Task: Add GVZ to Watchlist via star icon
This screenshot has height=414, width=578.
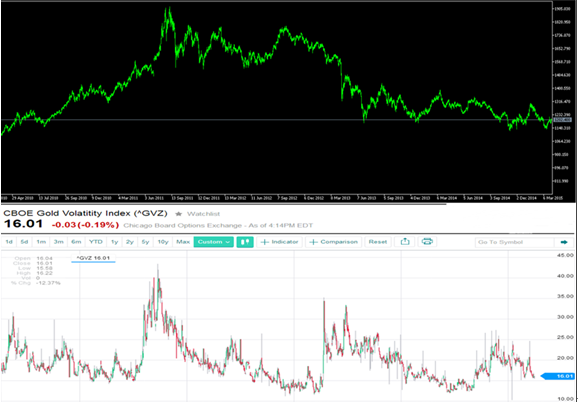Action: click(x=179, y=214)
